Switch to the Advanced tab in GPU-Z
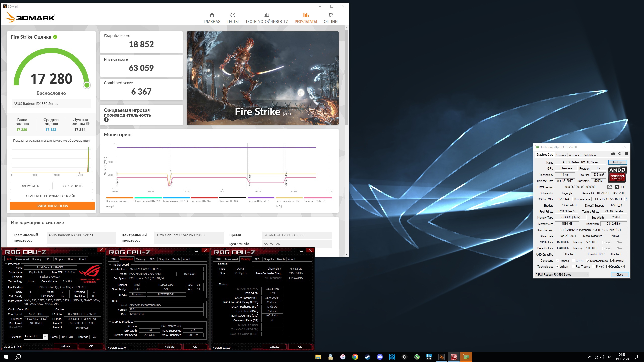This screenshot has height=362, width=644. point(575,155)
